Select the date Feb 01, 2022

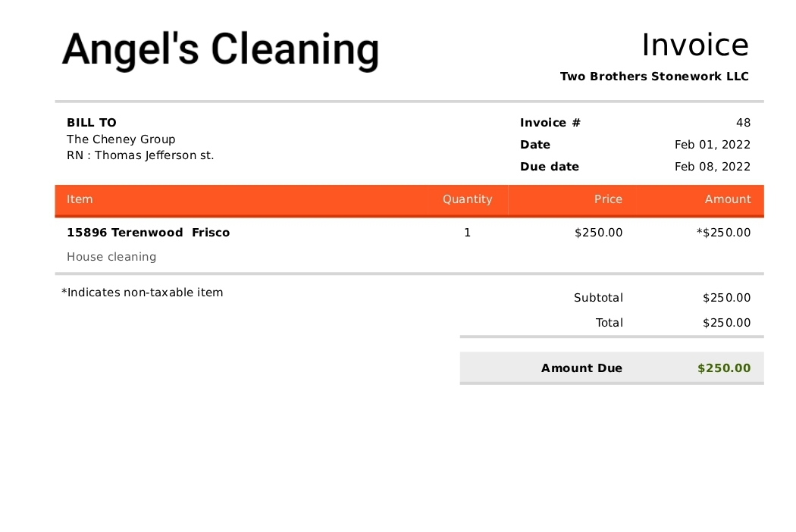pyautogui.click(x=713, y=145)
